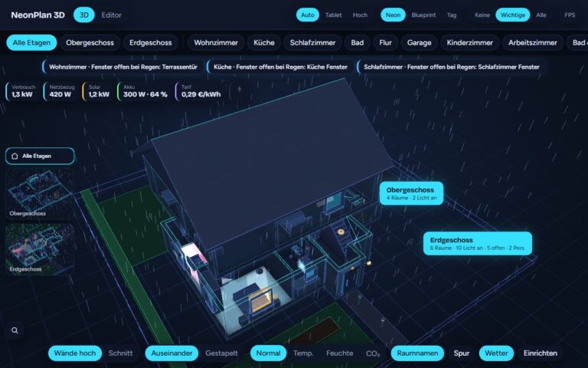Screen dimensions: 588x368
Task: Switch to 3D view mode
Action: (x=84, y=15)
